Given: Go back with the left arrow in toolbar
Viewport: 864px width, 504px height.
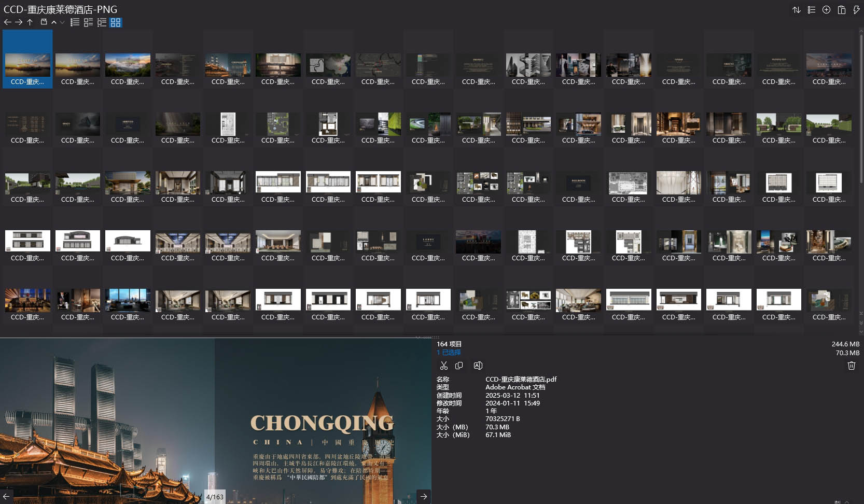Looking at the screenshot, I should click(7, 22).
